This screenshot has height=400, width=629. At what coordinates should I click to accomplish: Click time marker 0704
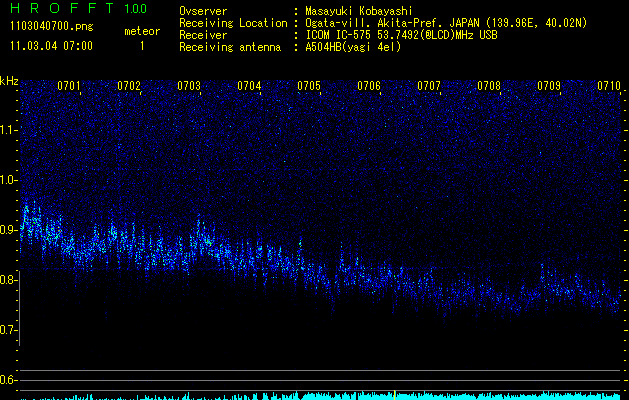click(249, 86)
